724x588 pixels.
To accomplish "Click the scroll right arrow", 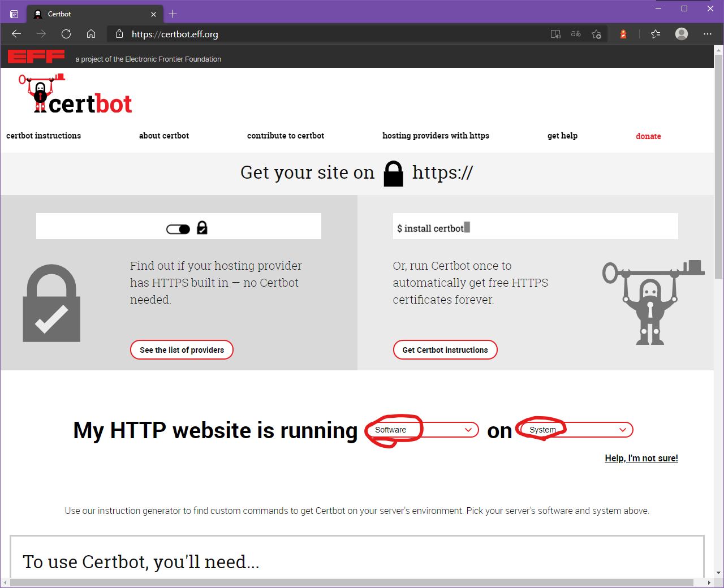I will pos(709,582).
